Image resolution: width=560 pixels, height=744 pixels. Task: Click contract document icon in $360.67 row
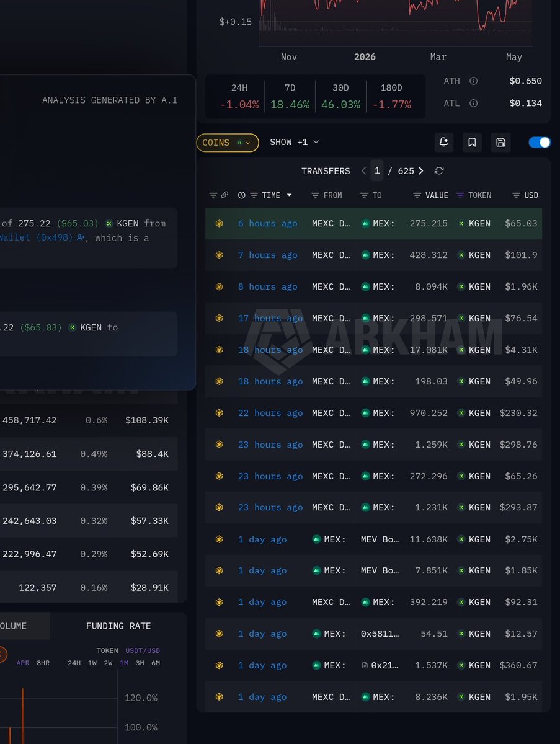(365, 666)
